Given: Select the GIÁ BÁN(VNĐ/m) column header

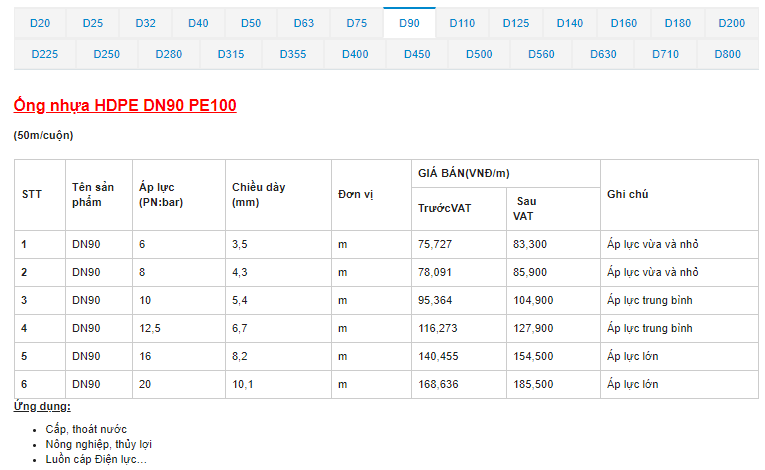Looking at the screenshot, I should point(464,173).
